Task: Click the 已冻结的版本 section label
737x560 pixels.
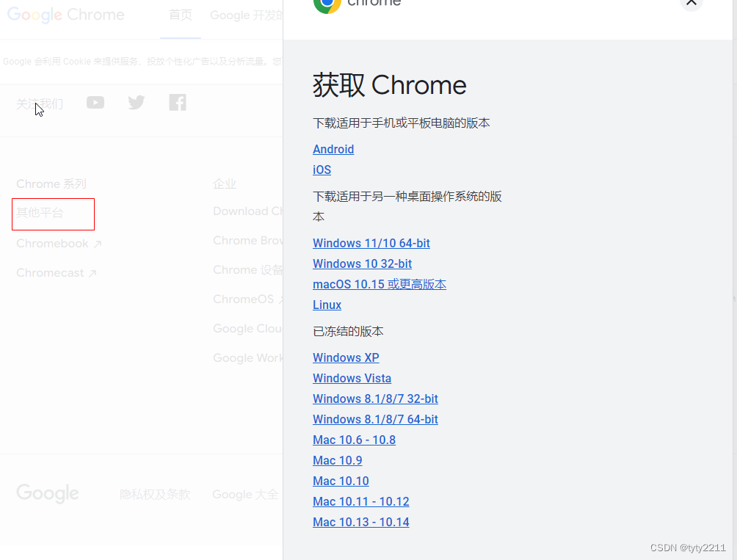Action: pyautogui.click(x=348, y=332)
